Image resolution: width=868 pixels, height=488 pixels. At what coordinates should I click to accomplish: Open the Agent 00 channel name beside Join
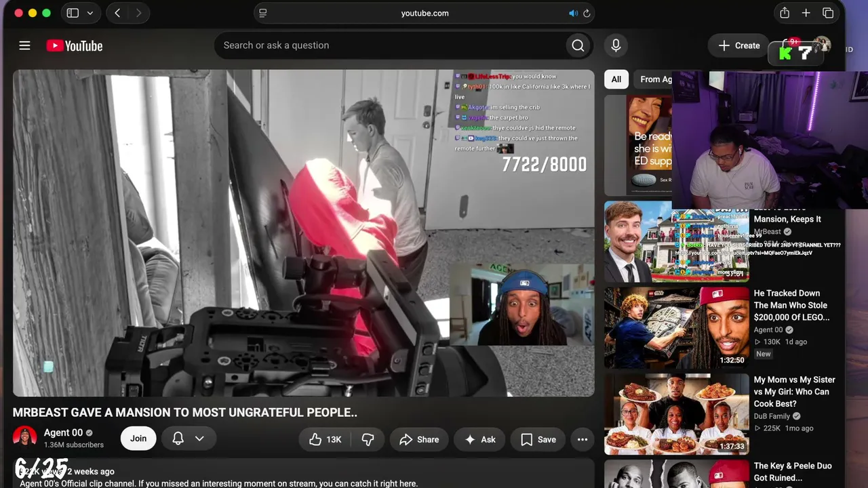tap(63, 432)
